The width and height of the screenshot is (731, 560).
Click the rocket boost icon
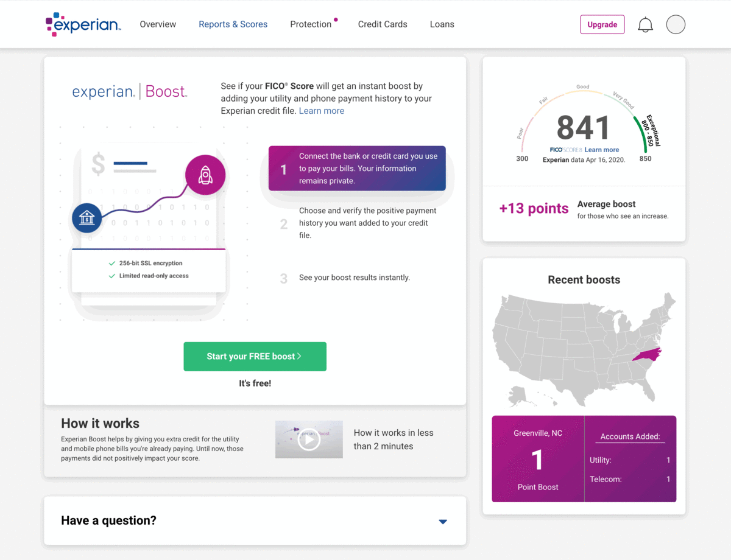pyautogui.click(x=205, y=175)
